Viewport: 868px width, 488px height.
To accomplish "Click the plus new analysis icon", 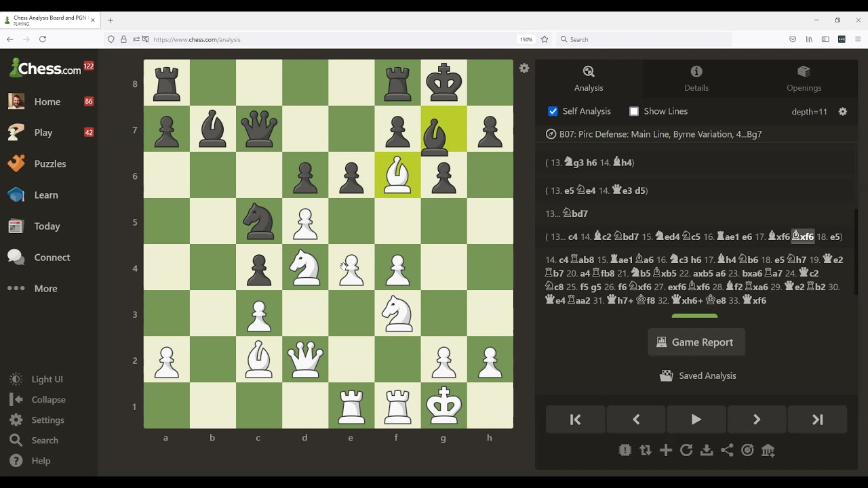I will coord(666,450).
